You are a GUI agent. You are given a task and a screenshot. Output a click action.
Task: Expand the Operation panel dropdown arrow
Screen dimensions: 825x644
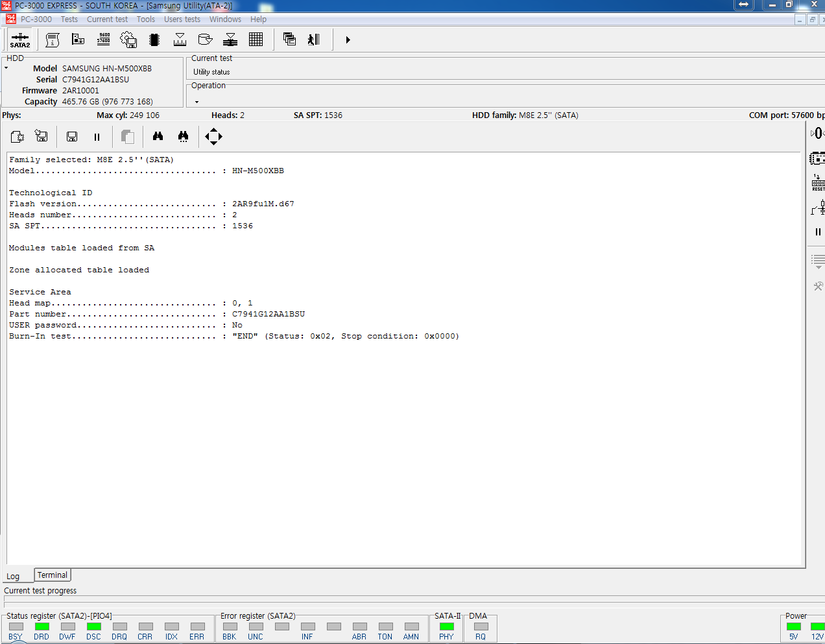point(197,102)
